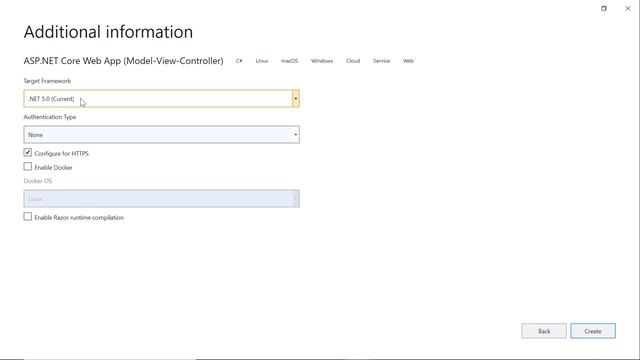The width and height of the screenshot is (640, 360).
Task: Open the Target Framework dropdown
Action: click(161, 99)
